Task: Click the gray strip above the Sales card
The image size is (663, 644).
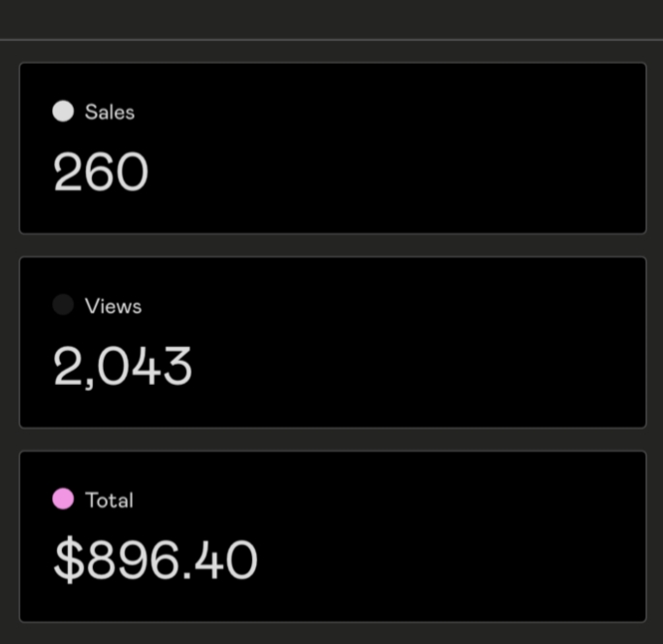Action: [x=331, y=52]
